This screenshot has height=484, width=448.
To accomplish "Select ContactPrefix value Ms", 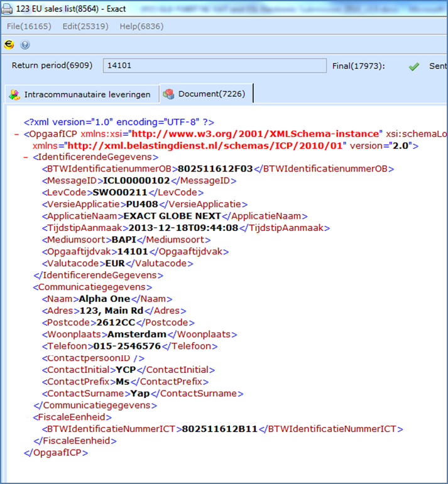I will click(x=123, y=382).
